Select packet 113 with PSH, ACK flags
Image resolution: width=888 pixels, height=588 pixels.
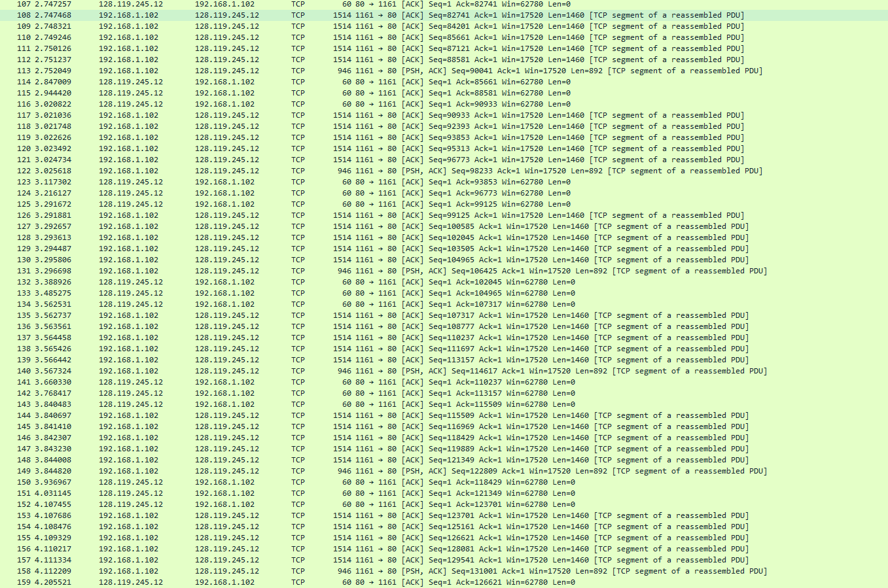coord(262,70)
